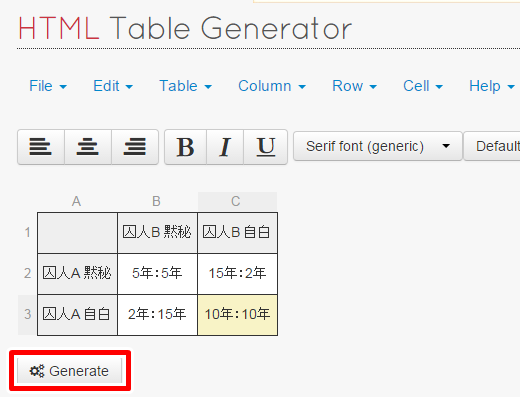Open the Default size dropdown
This screenshot has width=520, height=397.
click(492, 146)
